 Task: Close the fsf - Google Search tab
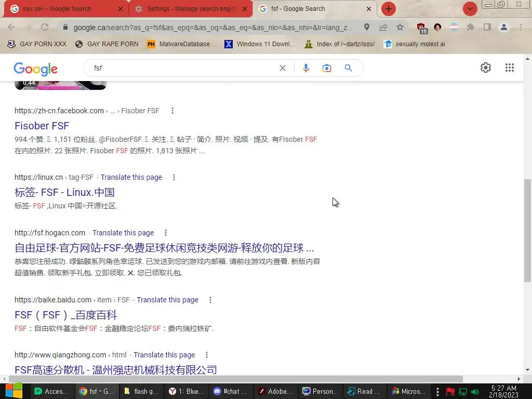click(x=369, y=9)
